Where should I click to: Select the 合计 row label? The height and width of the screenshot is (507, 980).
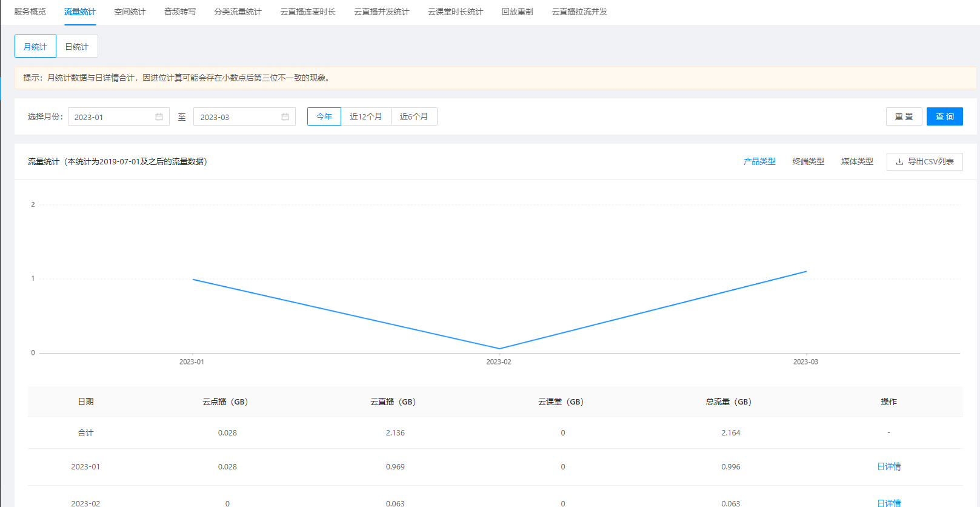click(85, 432)
